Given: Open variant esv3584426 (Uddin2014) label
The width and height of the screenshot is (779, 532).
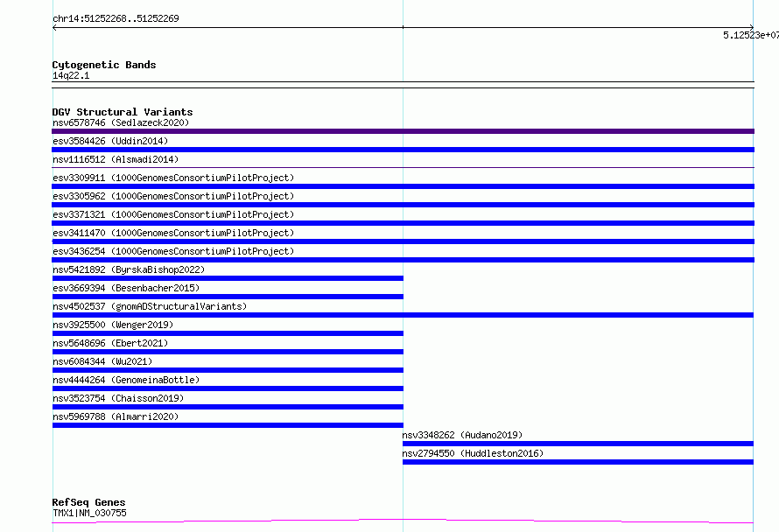Looking at the screenshot, I should tap(110, 141).
